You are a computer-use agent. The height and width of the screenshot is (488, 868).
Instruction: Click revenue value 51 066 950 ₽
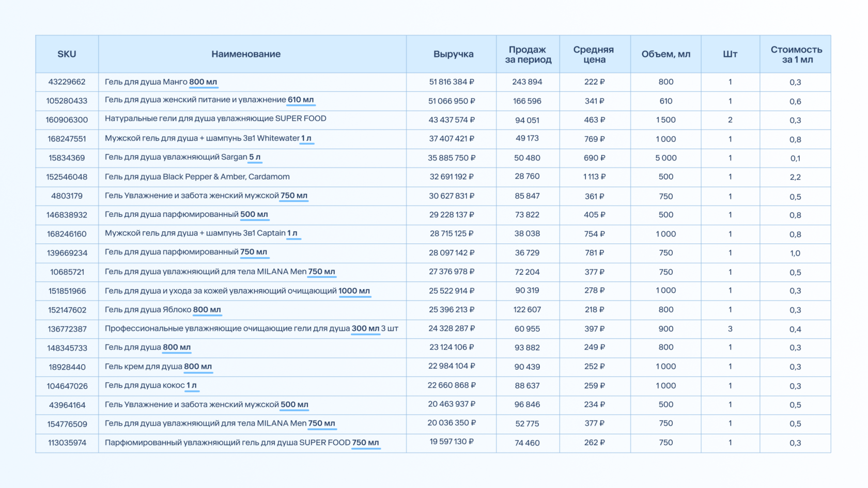[452, 101]
